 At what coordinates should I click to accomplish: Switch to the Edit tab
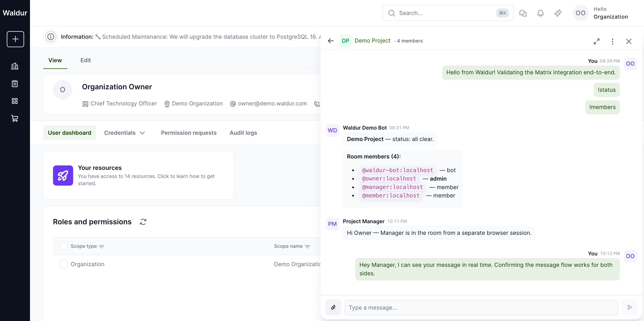tap(85, 60)
